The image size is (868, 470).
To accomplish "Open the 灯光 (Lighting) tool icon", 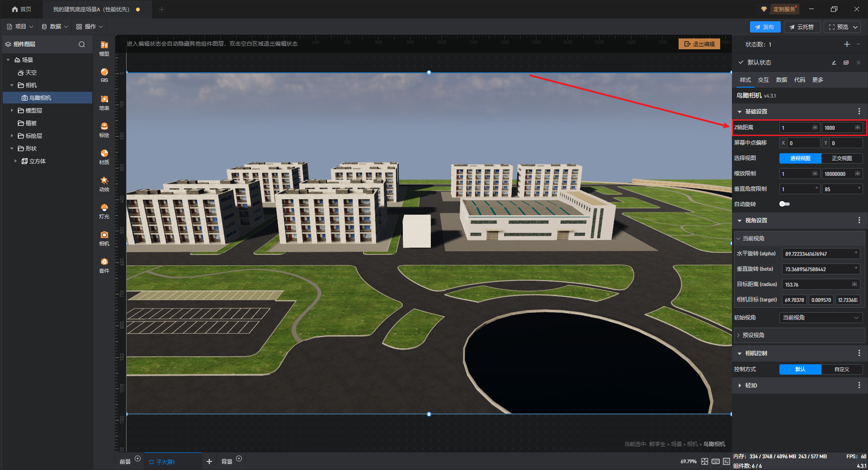I will coord(104,211).
